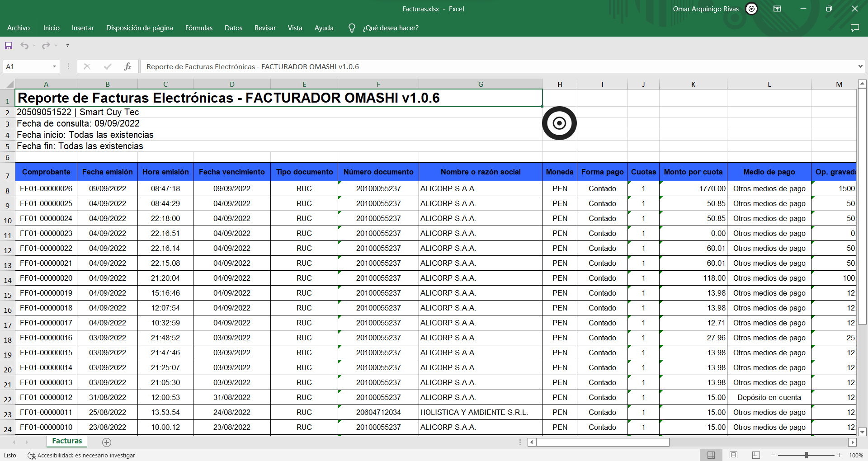Click the formula bar input field

[x=498, y=66]
